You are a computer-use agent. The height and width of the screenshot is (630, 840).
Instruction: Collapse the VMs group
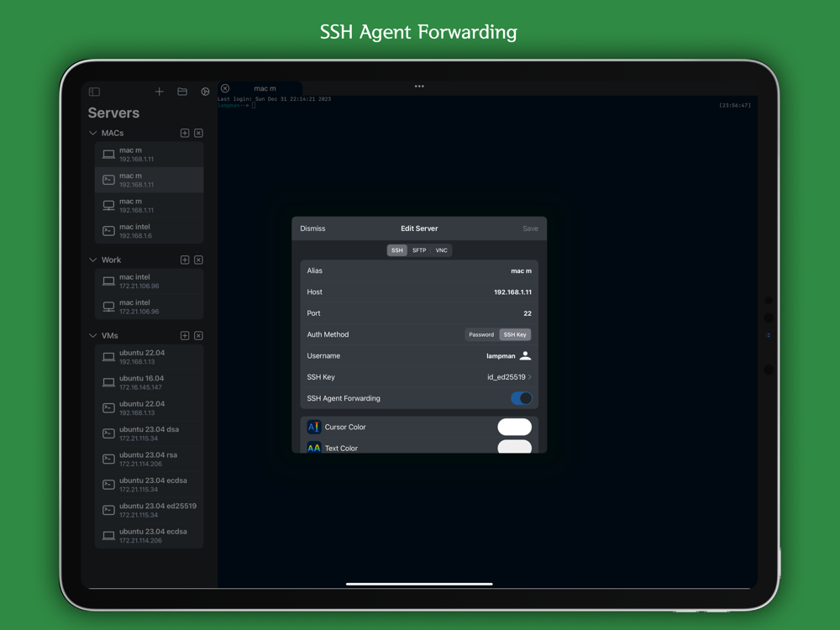tap(92, 335)
